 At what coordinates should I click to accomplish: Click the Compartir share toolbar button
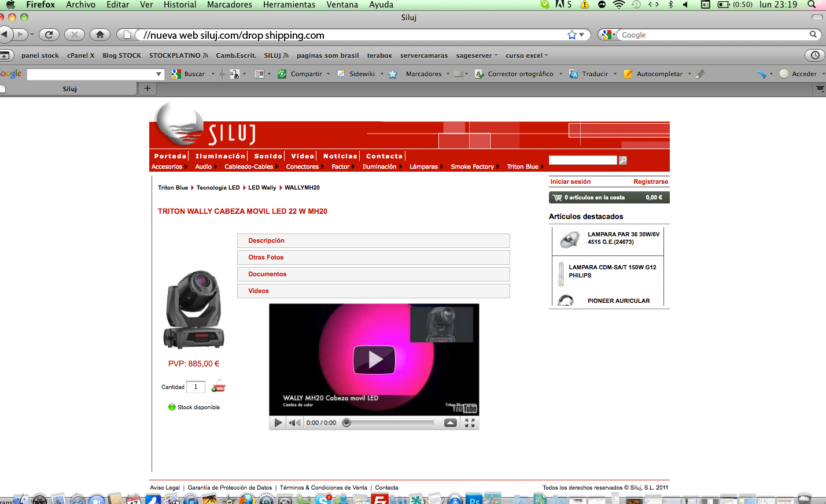click(x=300, y=74)
